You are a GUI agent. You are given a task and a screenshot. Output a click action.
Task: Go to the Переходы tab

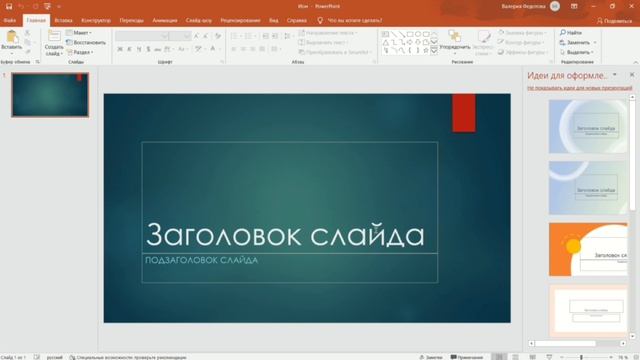coord(131,20)
